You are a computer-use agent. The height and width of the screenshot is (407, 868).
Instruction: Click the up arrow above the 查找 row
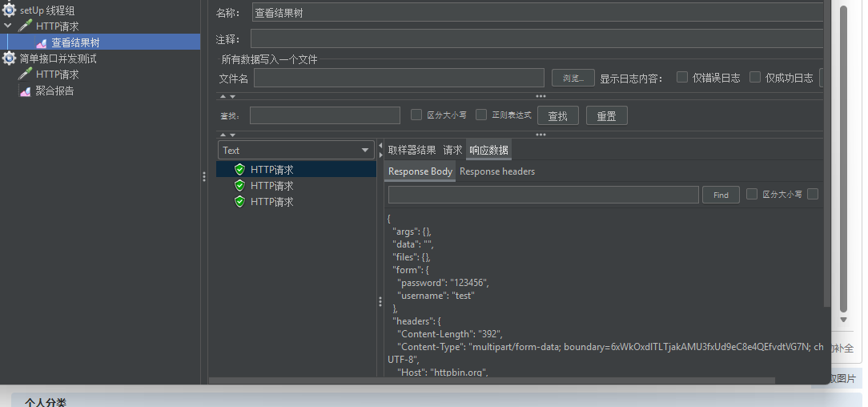[x=223, y=96]
